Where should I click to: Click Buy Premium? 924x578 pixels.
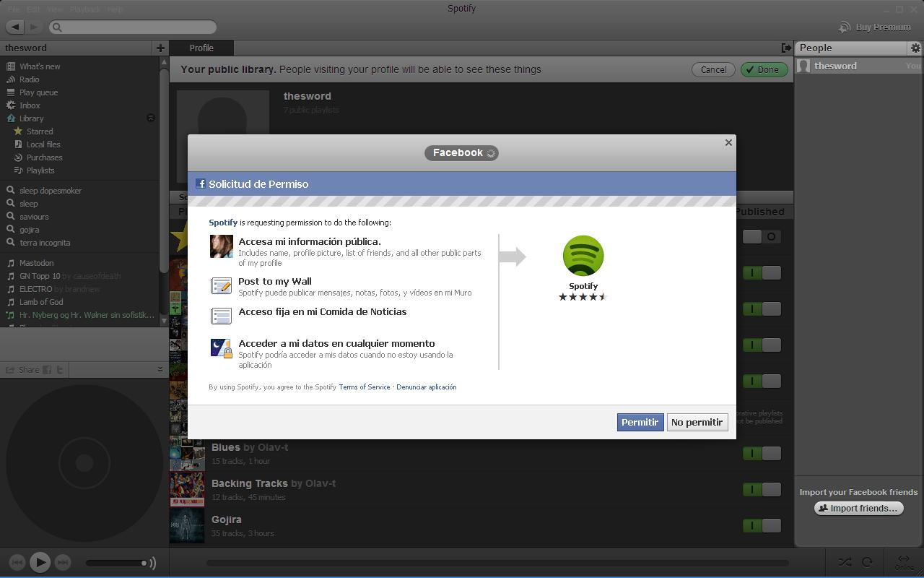point(874,27)
